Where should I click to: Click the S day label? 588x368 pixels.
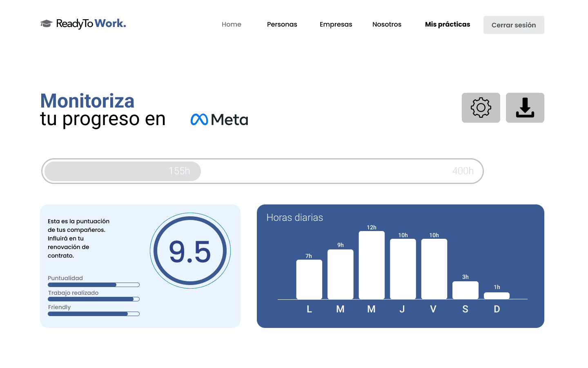465,309
